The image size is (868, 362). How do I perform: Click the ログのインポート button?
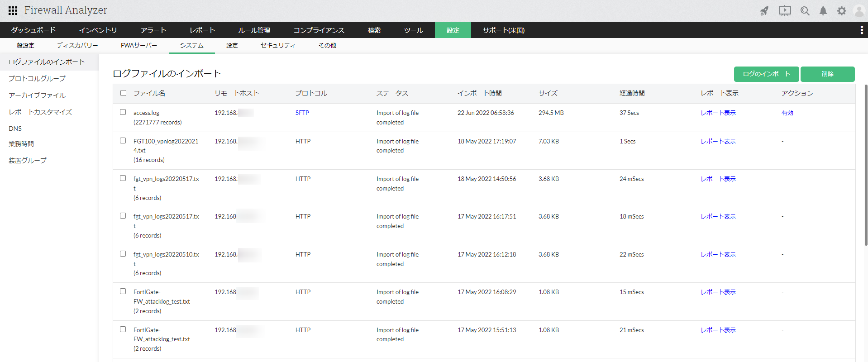[x=766, y=74]
